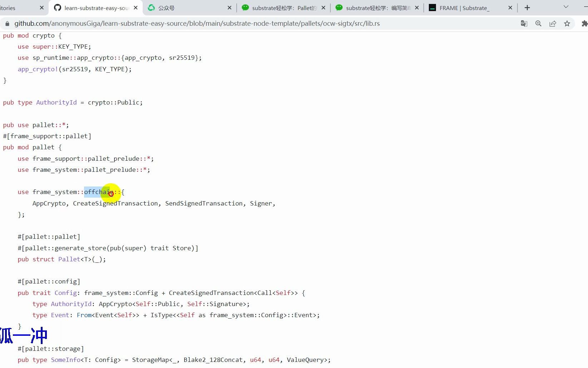Click the highlighted 'offchain' word

(99, 192)
